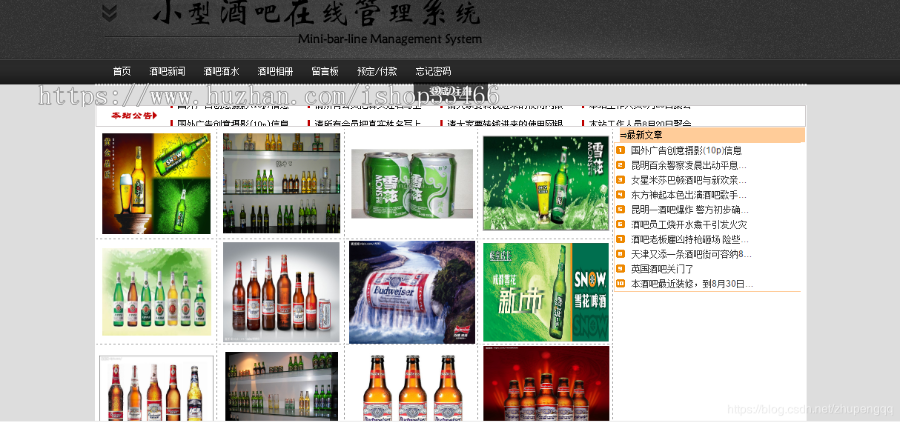Open the three Budweiser bottles close-up photo
The height and width of the screenshot is (423, 900).
coord(413,388)
